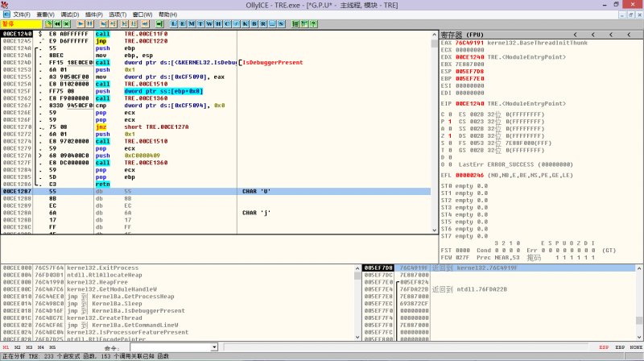Click the green appearance settings icon
644x361 pixels.
[304, 24]
